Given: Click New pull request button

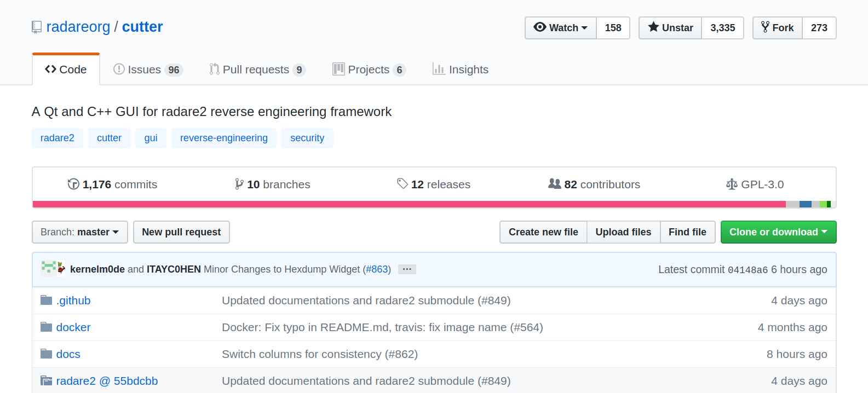Looking at the screenshot, I should click(181, 232).
